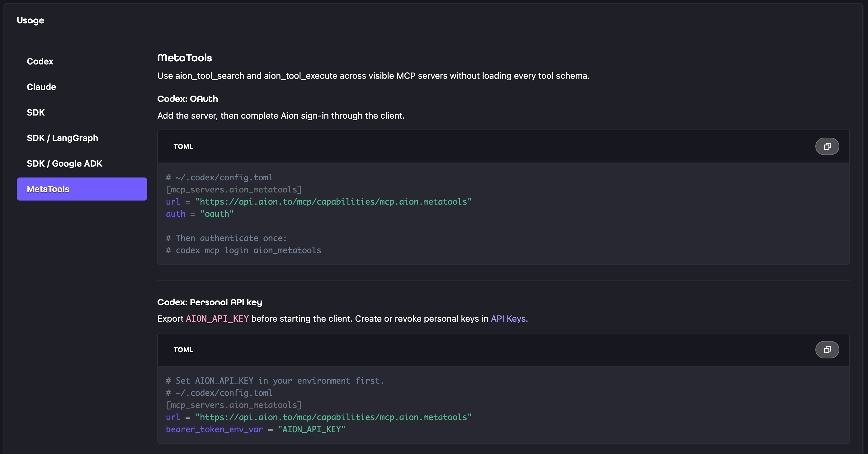Open the Codex usage tab
This screenshot has width=868, height=454.
pyautogui.click(x=82, y=61)
